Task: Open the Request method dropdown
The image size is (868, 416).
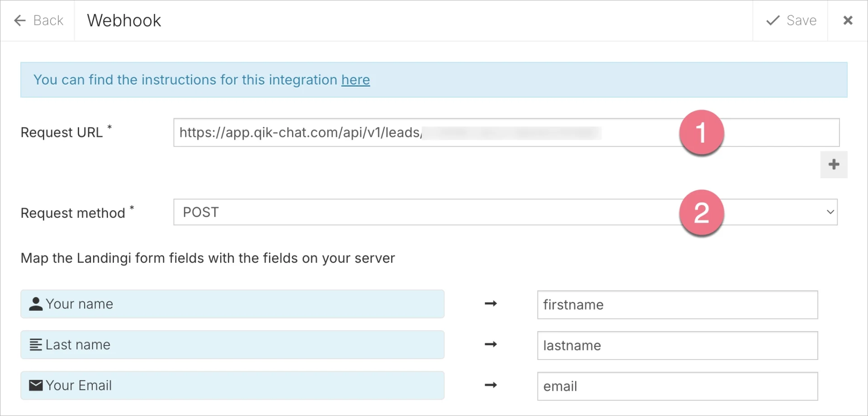Action: (452, 211)
